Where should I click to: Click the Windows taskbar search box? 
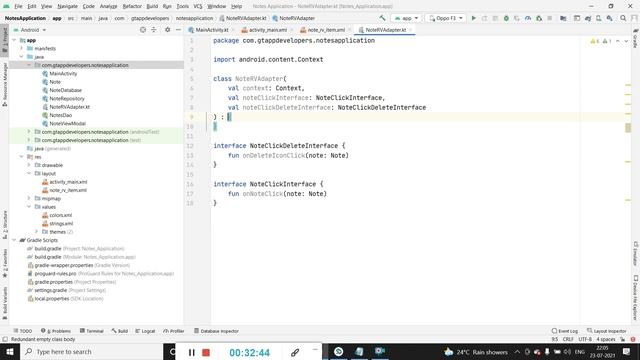(92, 352)
